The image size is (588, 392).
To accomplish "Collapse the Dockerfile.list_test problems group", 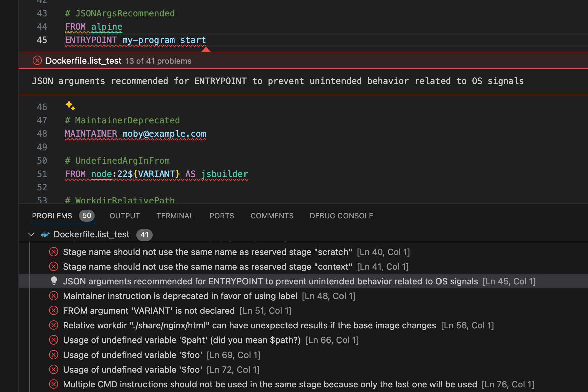I will 31,234.
